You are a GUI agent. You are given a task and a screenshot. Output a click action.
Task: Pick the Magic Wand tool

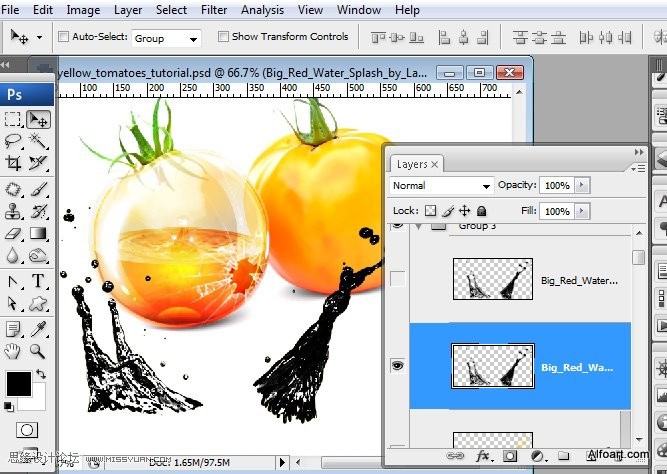38,140
